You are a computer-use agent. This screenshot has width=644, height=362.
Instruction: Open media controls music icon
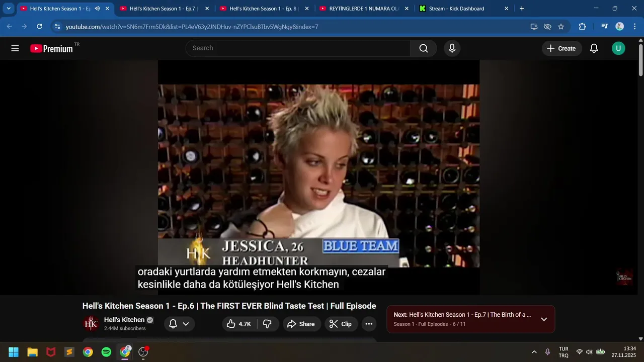click(605, 27)
